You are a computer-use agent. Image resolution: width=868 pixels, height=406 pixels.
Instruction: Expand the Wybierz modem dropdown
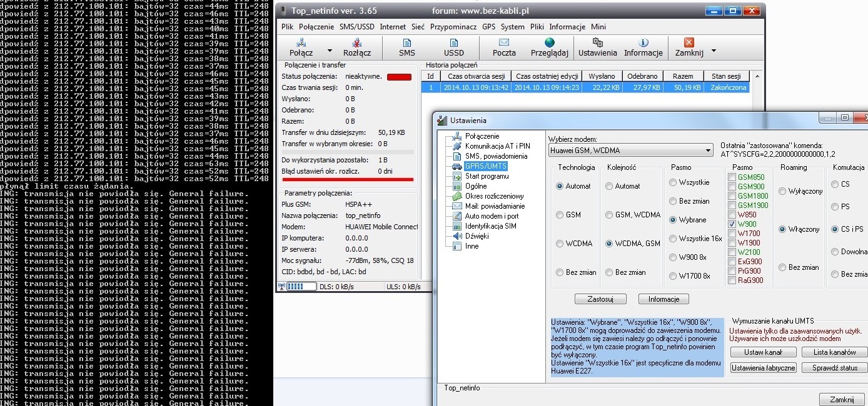point(707,151)
